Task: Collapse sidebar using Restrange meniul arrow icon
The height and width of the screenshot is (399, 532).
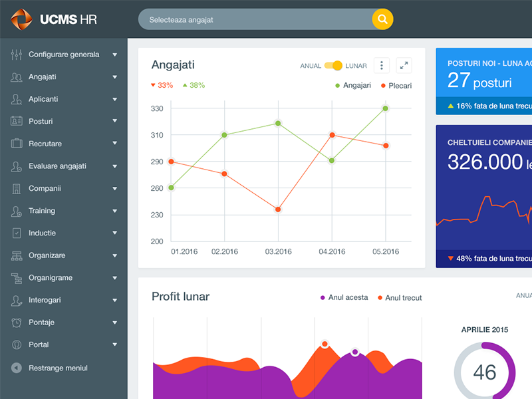Action: point(17,368)
